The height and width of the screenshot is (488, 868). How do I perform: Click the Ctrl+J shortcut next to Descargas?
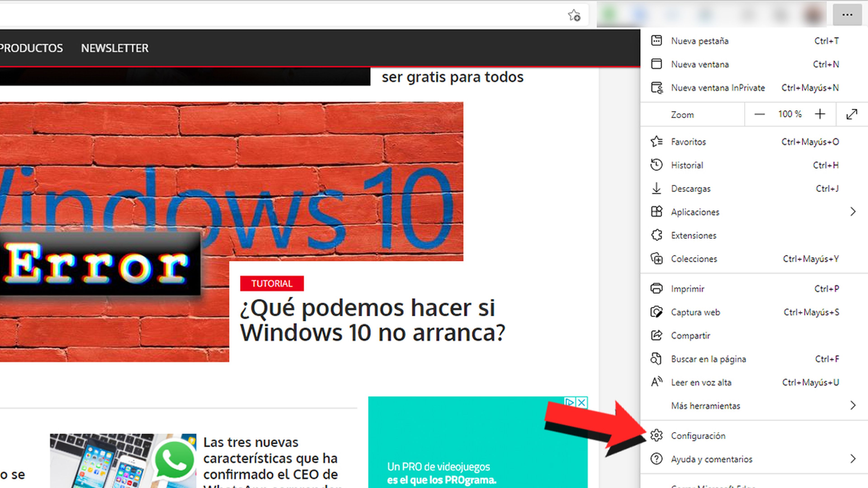pos(827,189)
